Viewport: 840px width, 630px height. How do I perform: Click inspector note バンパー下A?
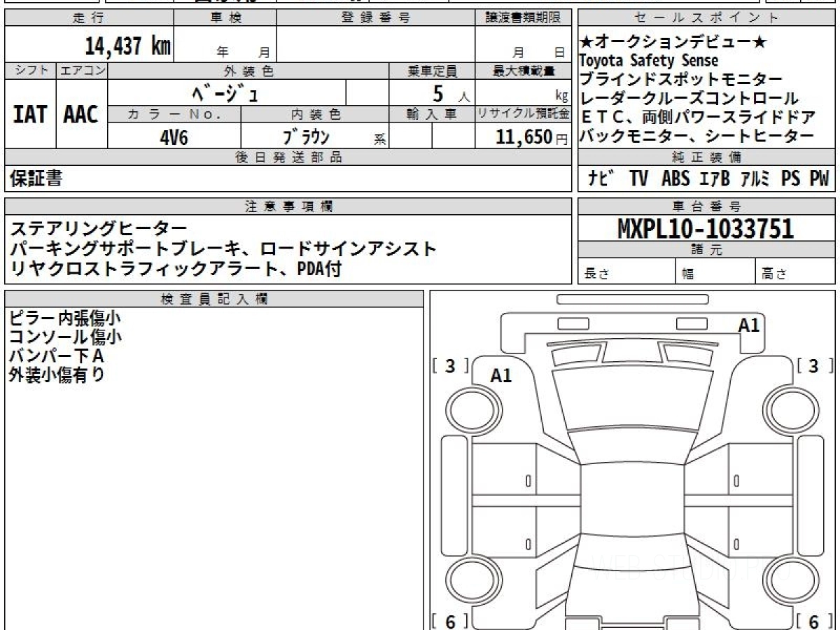(56, 356)
